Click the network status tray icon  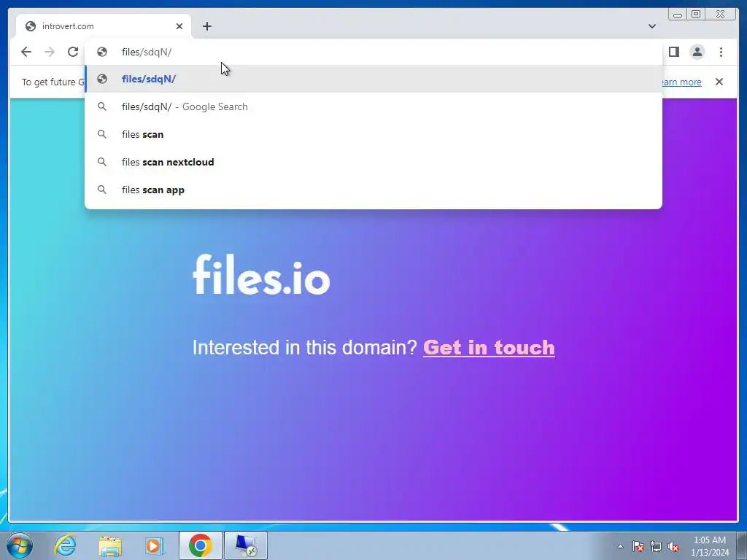tap(656, 546)
